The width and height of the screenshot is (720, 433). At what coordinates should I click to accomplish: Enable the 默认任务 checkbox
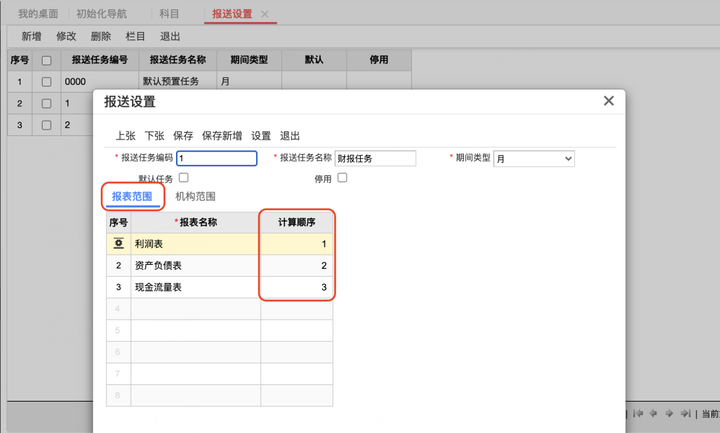tap(184, 177)
